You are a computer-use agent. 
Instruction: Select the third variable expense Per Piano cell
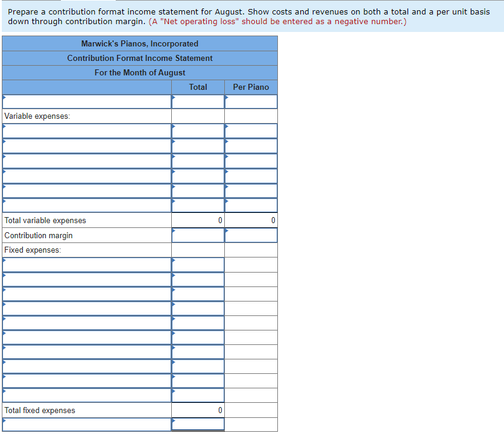click(251, 161)
